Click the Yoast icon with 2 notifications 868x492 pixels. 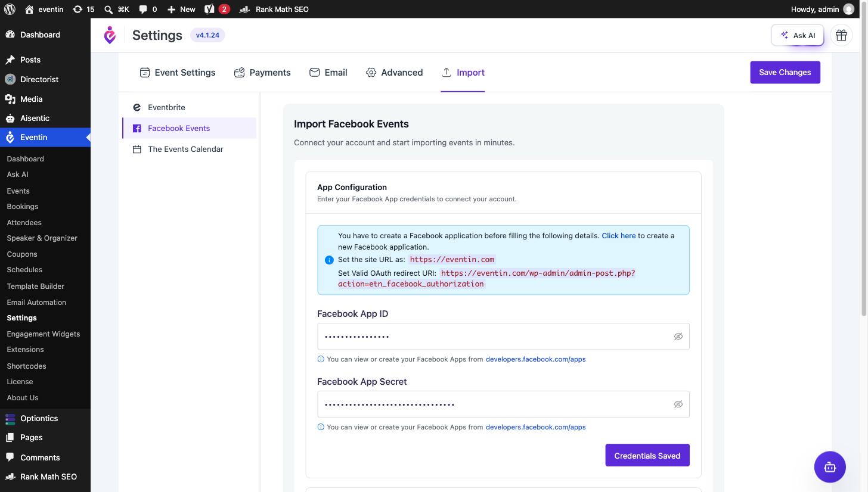217,9
